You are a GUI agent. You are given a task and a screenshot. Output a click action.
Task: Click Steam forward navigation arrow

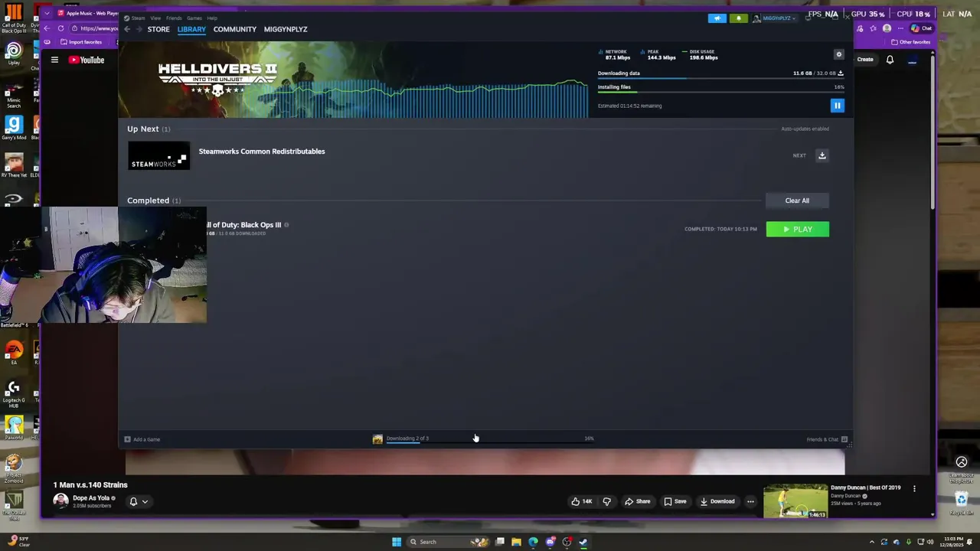point(139,29)
